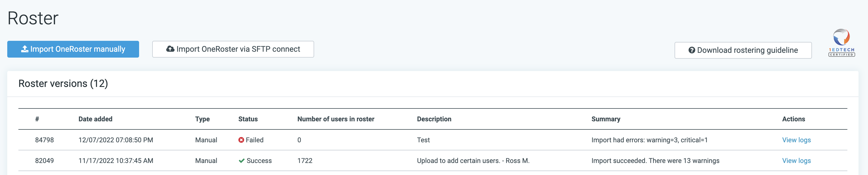The height and width of the screenshot is (175, 868).
Task: View logs for import 82049
Action: (796, 160)
